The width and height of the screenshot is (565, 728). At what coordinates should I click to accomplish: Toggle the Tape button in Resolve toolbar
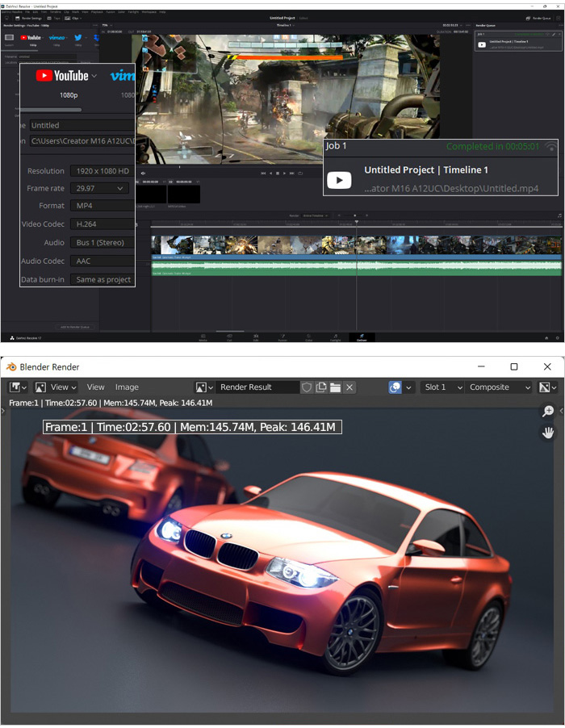[54, 18]
